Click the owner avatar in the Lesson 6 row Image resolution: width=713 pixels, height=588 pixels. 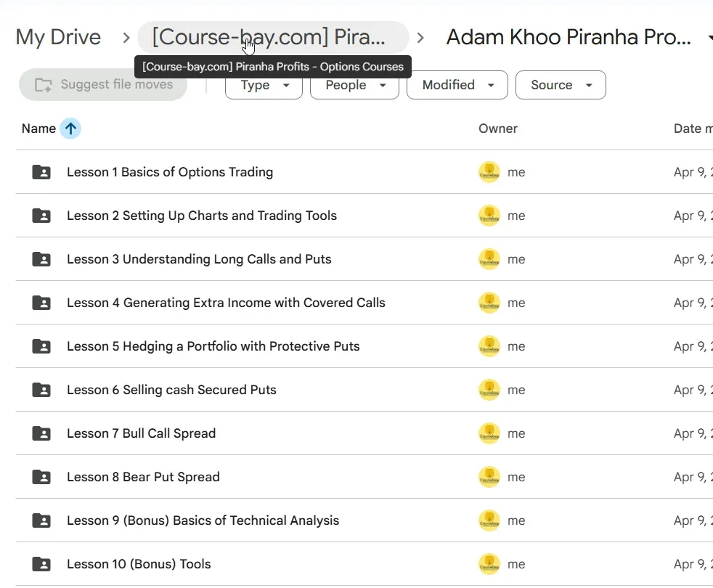click(x=489, y=390)
